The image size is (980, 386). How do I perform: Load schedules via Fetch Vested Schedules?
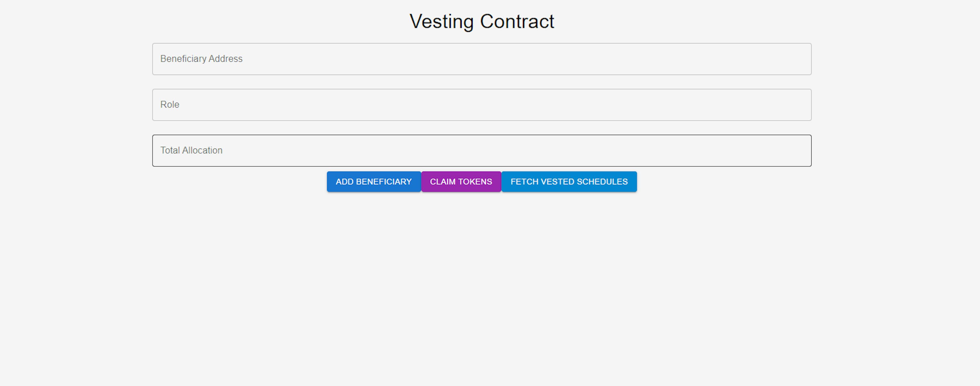tap(569, 182)
